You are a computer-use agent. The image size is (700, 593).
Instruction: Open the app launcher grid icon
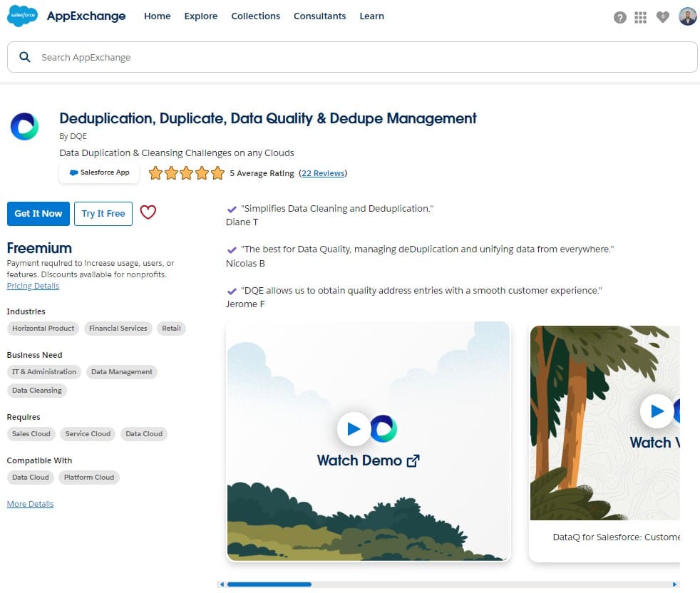[x=640, y=17]
